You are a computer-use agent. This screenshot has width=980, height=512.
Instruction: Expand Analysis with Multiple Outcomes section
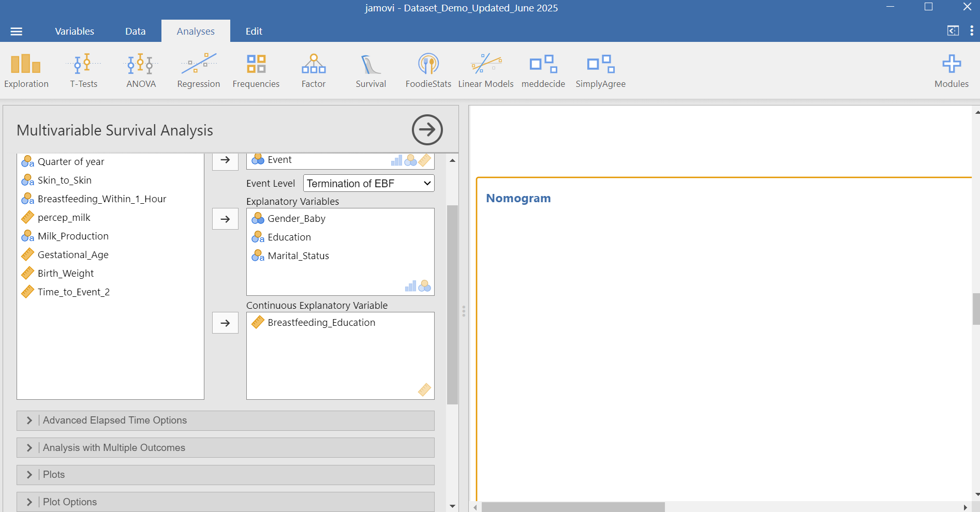coord(226,448)
